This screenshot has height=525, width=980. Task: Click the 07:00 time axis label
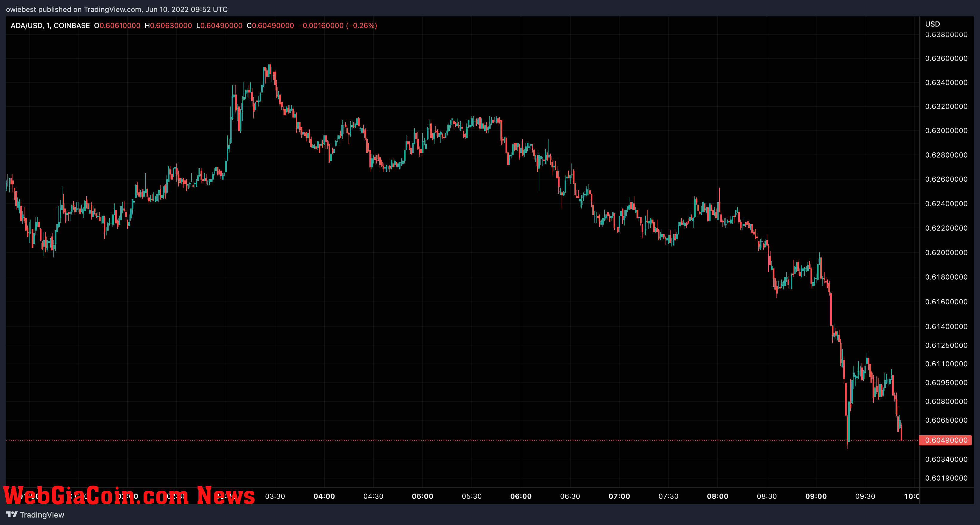point(619,496)
